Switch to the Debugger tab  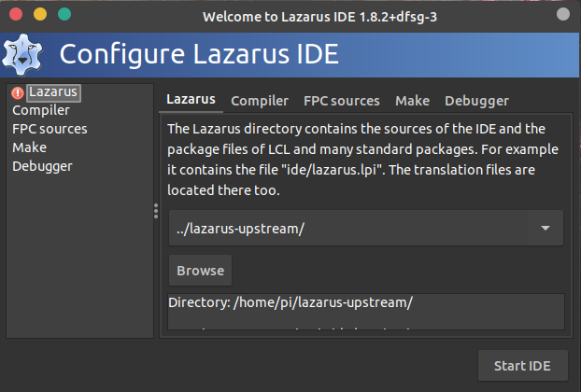pyautogui.click(x=476, y=102)
